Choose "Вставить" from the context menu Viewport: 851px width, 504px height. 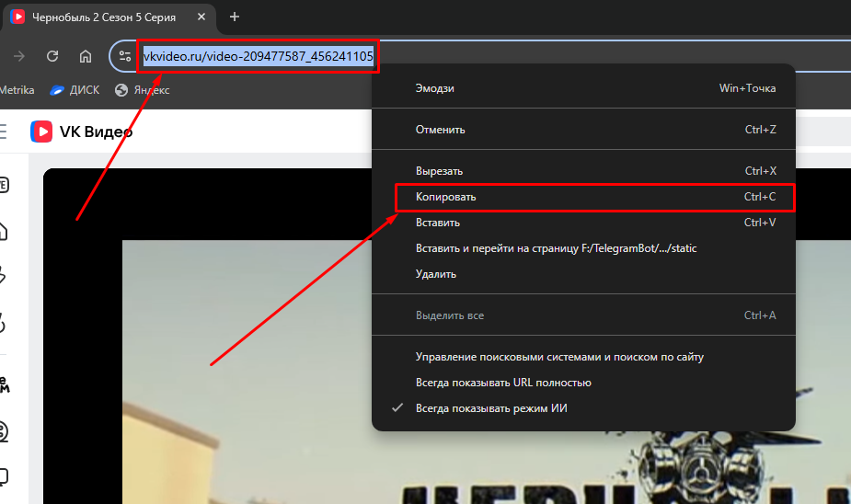point(437,223)
